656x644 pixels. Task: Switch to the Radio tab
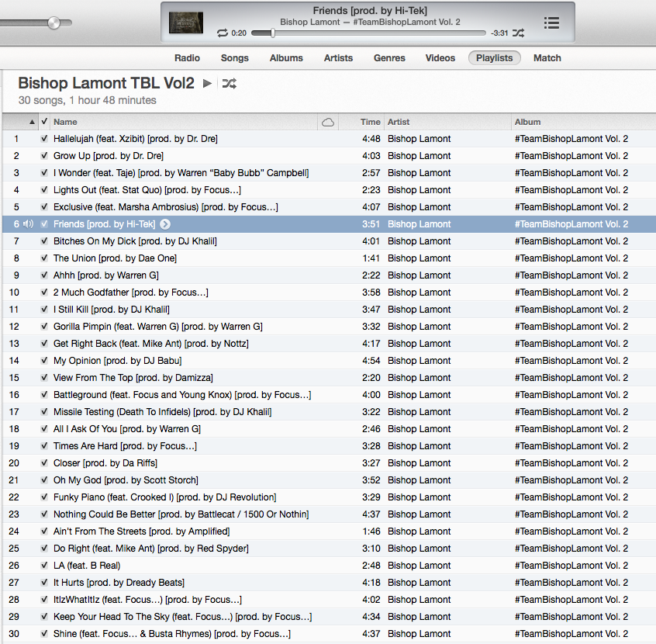click(187, 58)
